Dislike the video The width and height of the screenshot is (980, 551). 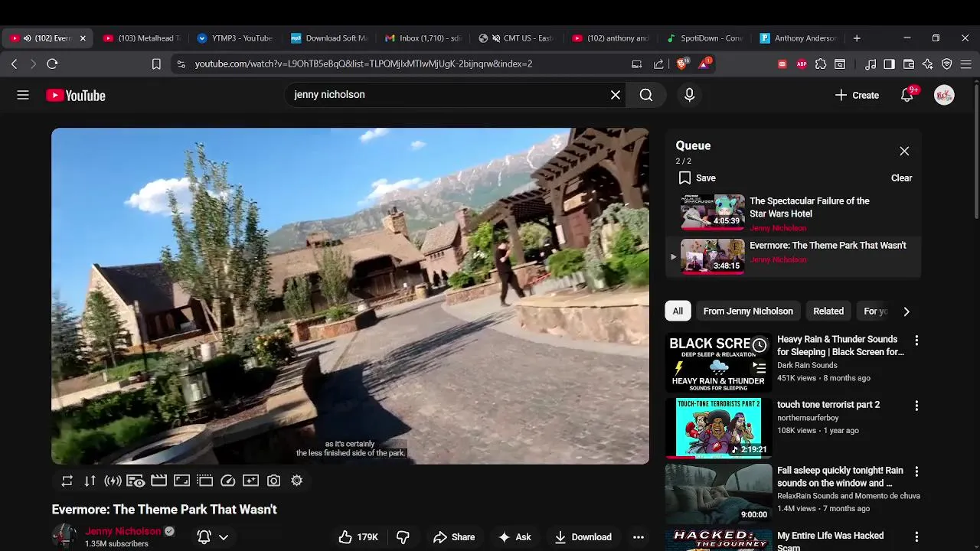[403, 537]
